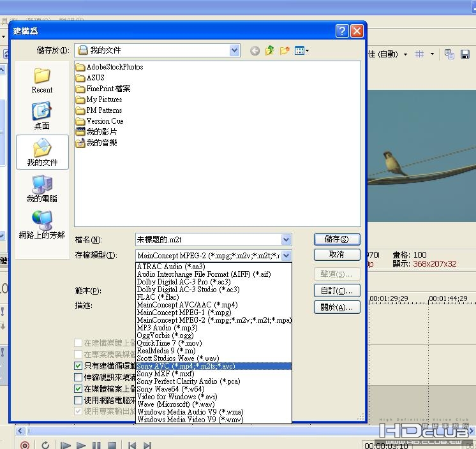Open the preview quality 佳 (自動) dropdown
The image size is (476, 449).
click(405, 54)
